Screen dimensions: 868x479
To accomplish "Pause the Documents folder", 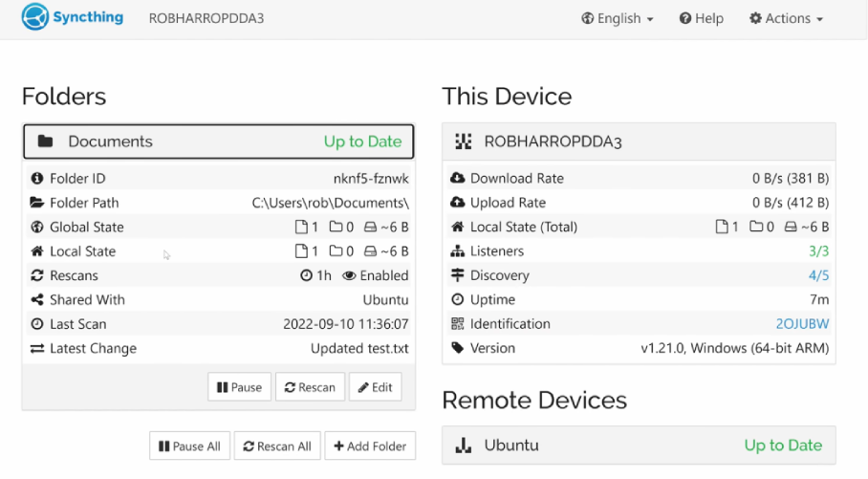I will click(239, 387).
